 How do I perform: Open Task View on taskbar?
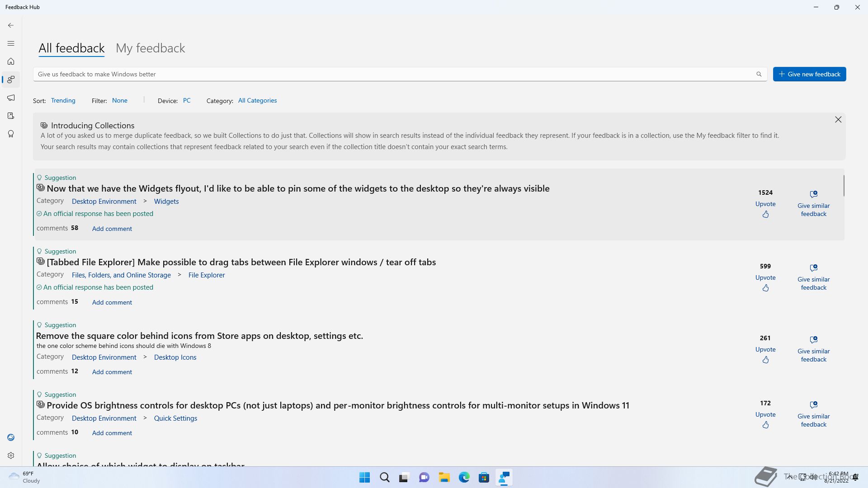tap(404, 477)
